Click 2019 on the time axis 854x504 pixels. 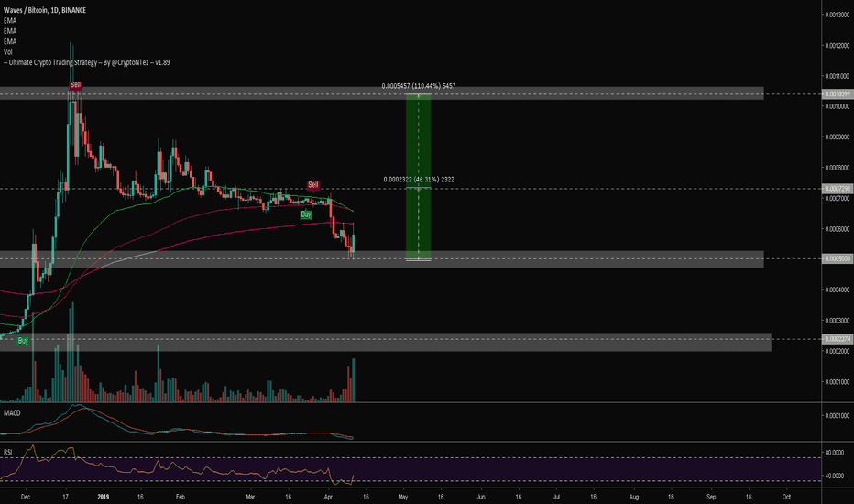coord(103,497)
